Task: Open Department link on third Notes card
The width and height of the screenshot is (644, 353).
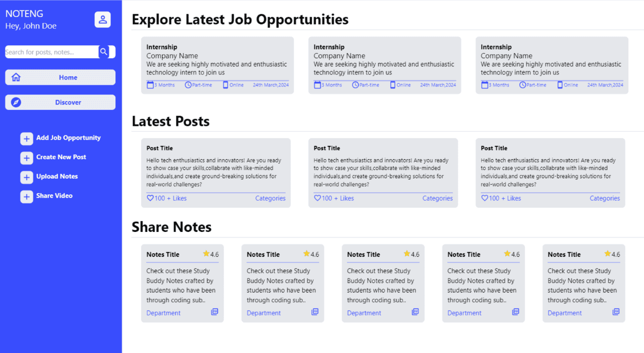Action: coord(364,313)
